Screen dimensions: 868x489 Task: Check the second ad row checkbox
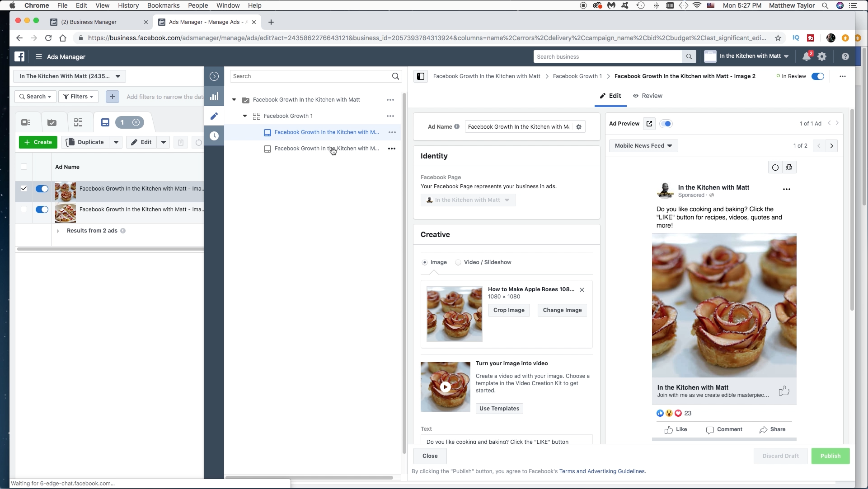(x=24, y=209)
